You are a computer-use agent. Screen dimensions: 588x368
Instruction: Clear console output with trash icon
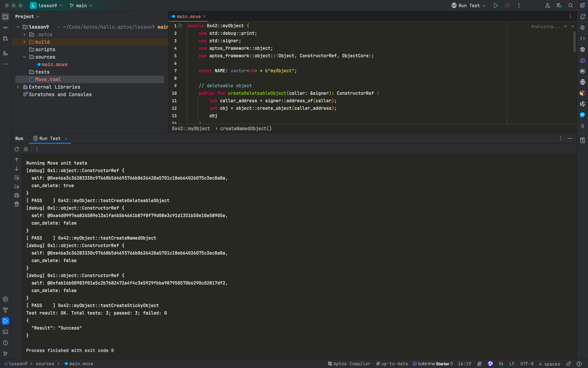(x=17, y=204)
